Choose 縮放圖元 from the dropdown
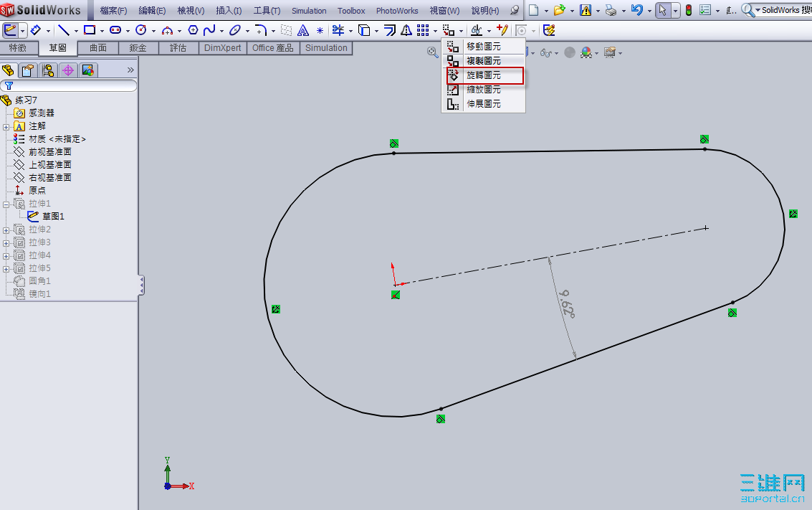Screen dimensions: 812x510 pos(484,90)
